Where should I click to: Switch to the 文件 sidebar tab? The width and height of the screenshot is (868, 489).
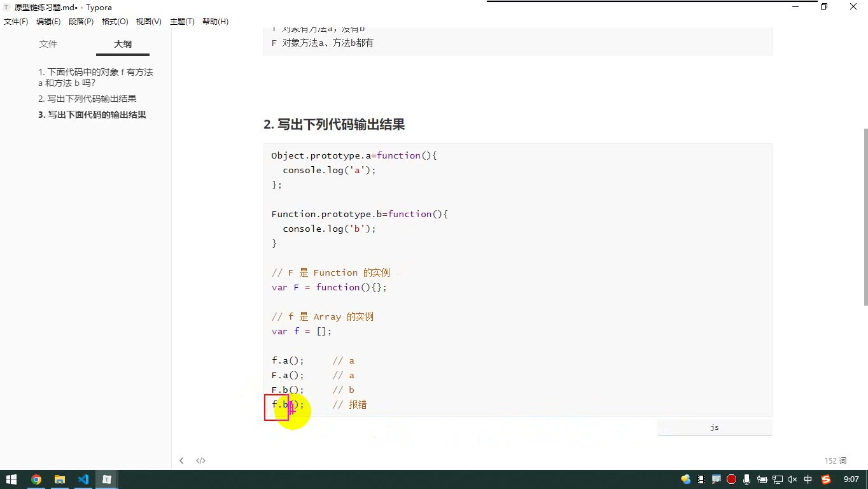(x=48, y=44)
